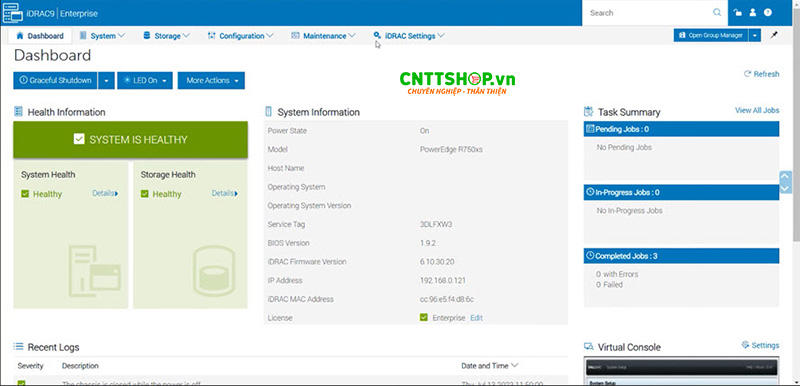This screenshot has width=800, height=386.
Task: Click the Health Information section icon
Action: pyautogui.click(x=18, y=112)
